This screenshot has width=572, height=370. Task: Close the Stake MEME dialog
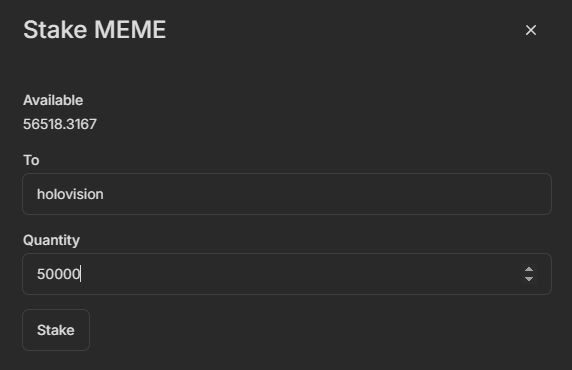pos(531,30)
